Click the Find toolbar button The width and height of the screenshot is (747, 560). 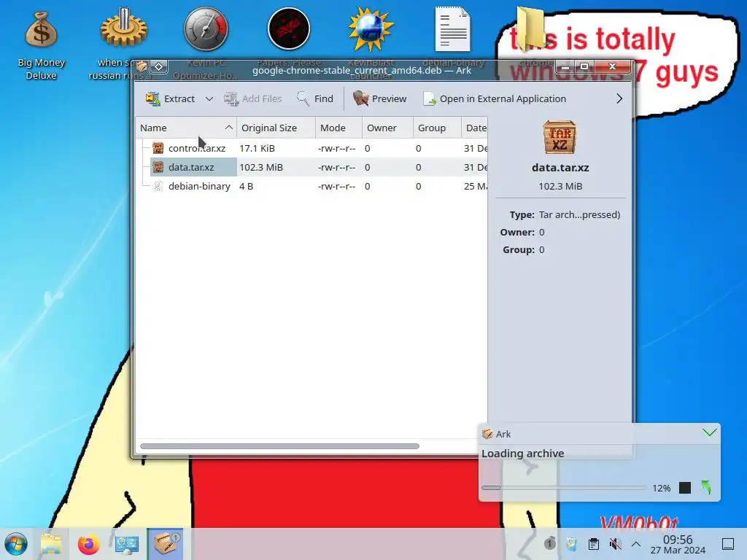315,98
